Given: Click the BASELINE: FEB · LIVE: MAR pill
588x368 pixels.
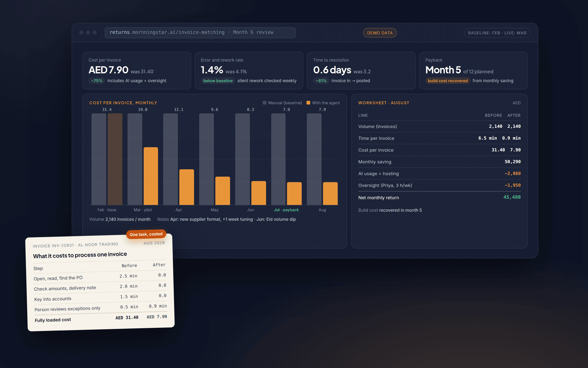Looking at the screenshot, I should [x=497, y=33].
